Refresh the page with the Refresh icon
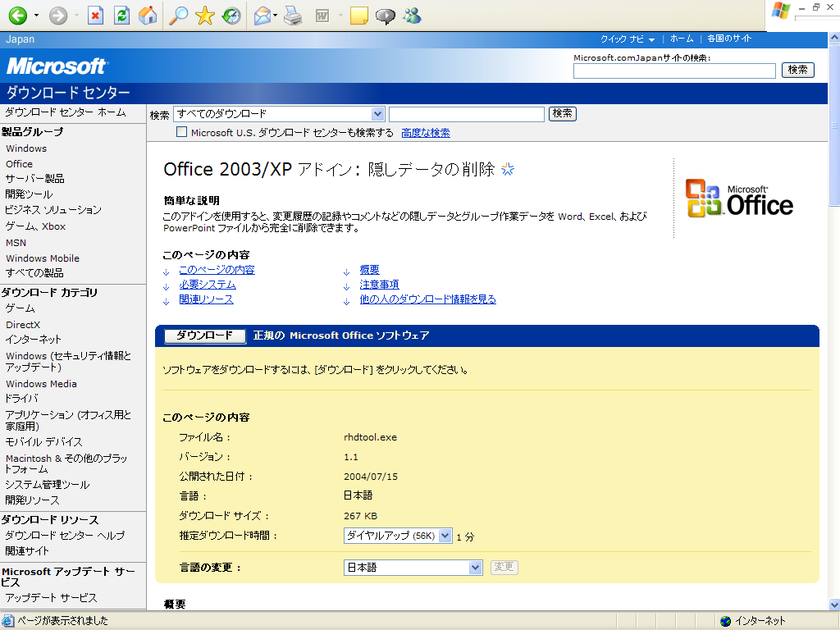Viewport: 840px width, 630px height. point(121,16)
